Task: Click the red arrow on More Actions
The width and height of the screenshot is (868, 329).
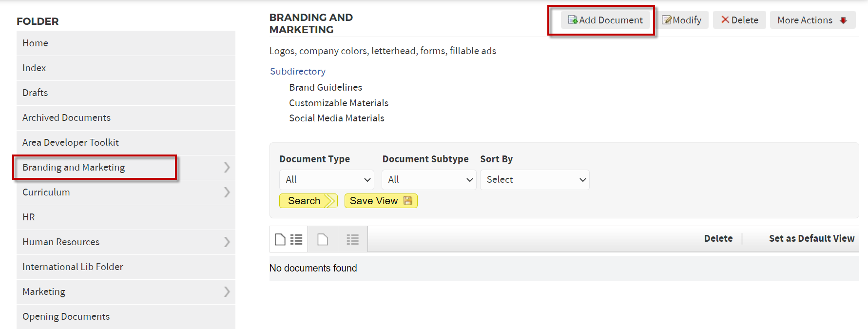Action: (x=843, y=20)
